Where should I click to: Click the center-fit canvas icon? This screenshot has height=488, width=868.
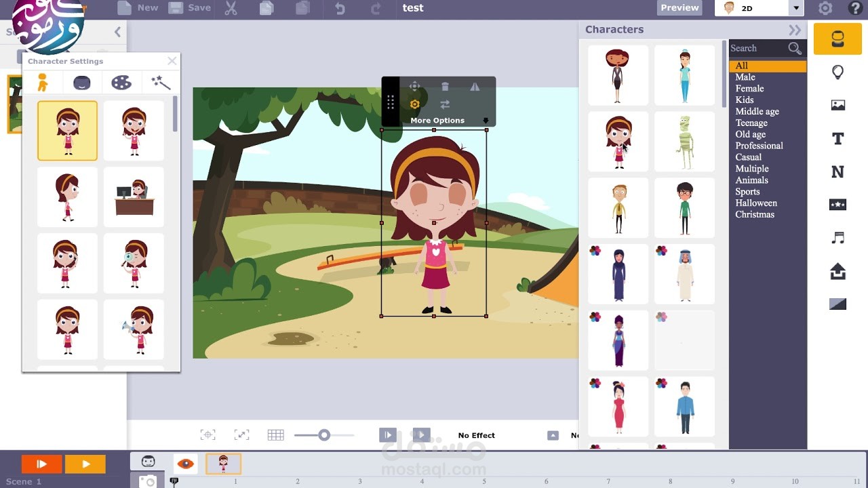click(208, 435)
